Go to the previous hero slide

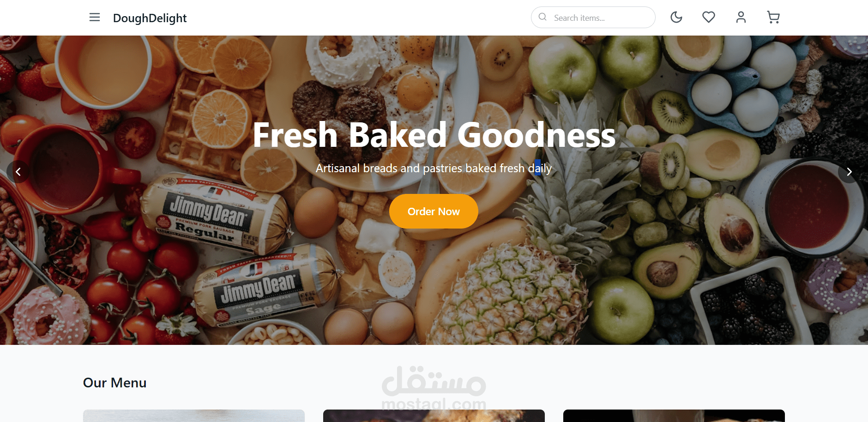[18, 172]
